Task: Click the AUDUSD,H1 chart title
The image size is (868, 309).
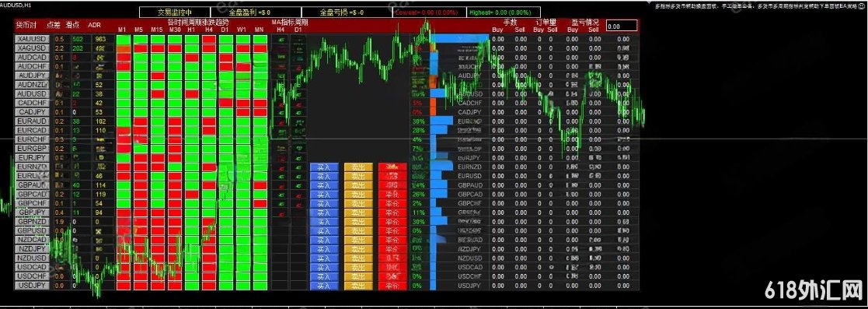Action: (x=16, y=4)
